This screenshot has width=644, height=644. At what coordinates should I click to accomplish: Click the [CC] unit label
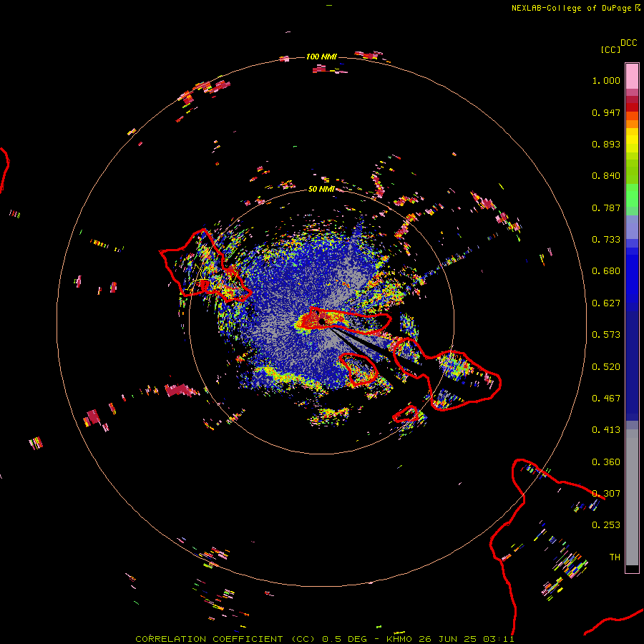coord(610,49)
